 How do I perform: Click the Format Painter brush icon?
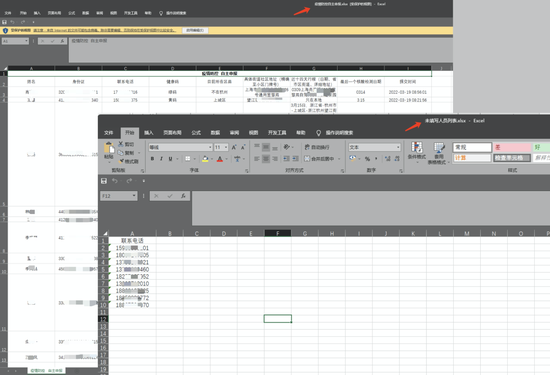pos(121,161)
